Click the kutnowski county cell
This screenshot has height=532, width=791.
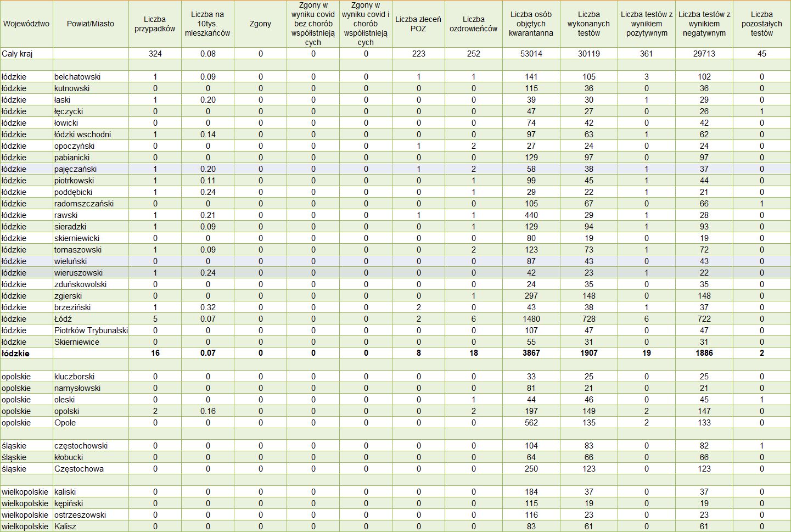coord(91,88)
